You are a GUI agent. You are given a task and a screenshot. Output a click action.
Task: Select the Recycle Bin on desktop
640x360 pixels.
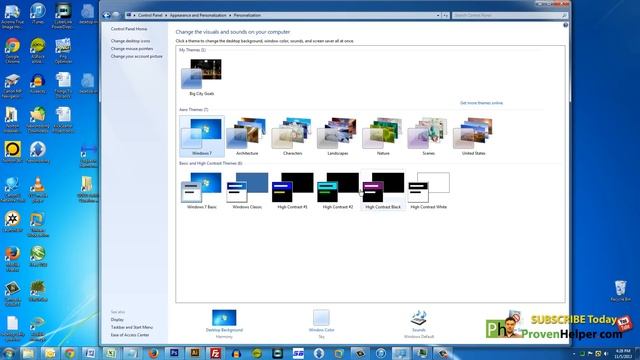(x=620, y=291)
